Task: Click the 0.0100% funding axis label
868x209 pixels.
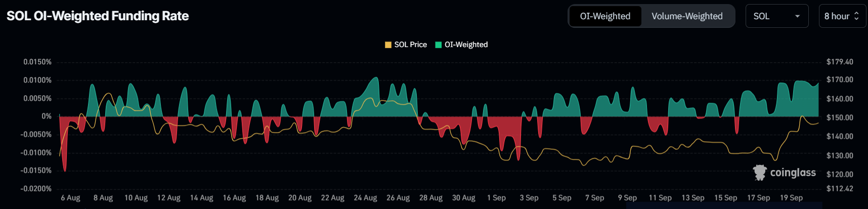Action: click(x=37, y=80)
